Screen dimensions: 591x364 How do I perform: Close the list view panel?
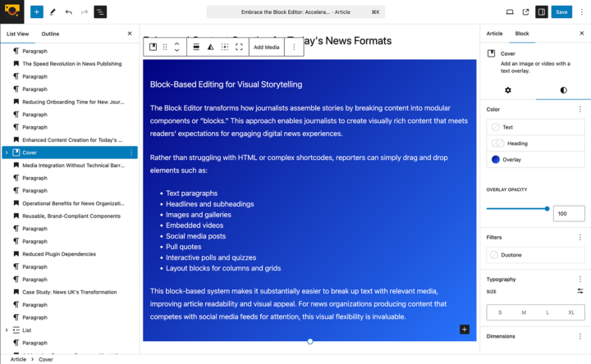(130, 34)
